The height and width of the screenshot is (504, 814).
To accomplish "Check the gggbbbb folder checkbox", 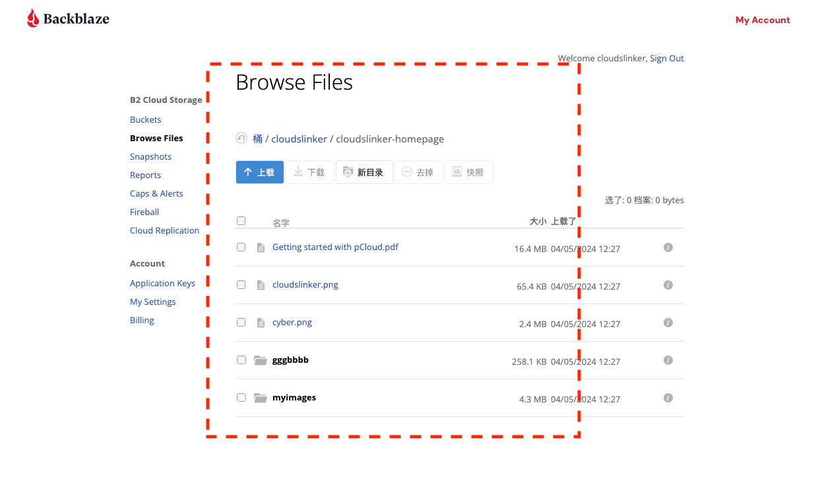I will [241, 360].
